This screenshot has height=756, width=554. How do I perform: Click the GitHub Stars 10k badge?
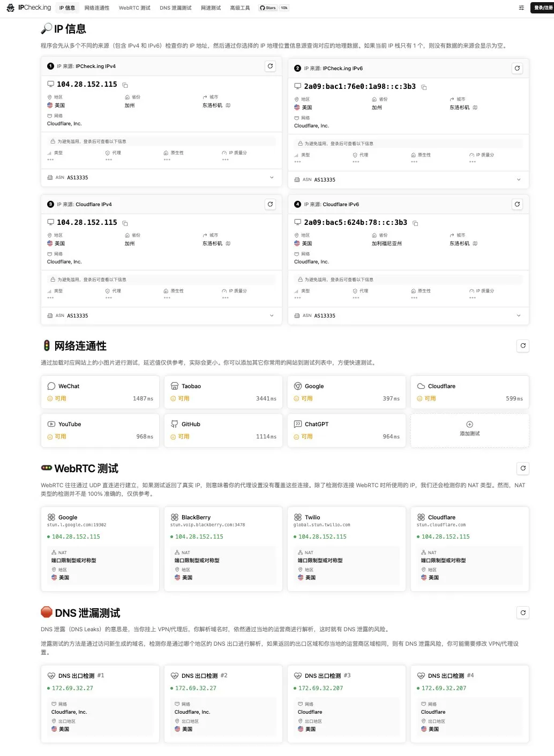coord(274,8)
